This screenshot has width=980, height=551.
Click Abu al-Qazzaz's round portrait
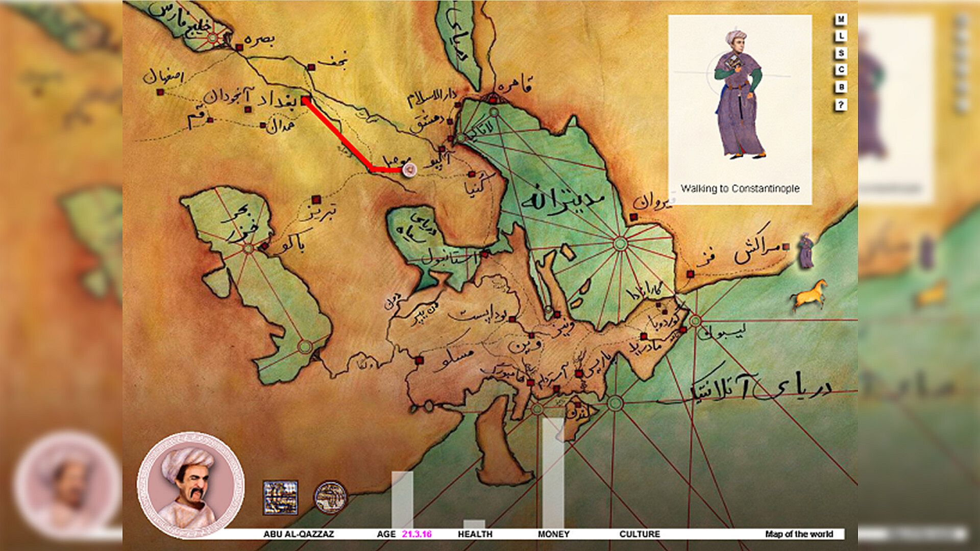[x=190, y=485]
